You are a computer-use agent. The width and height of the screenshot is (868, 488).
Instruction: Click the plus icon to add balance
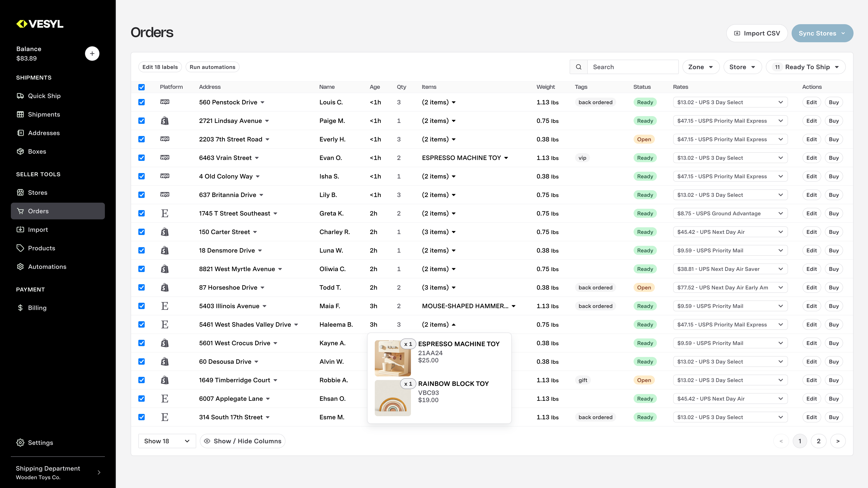pos(92,54)
